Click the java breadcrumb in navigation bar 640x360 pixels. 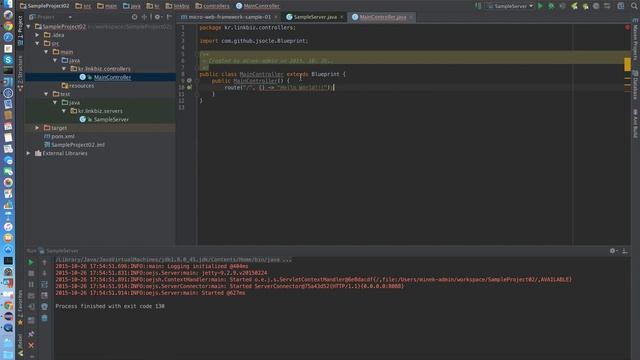[x=132, y=6]
